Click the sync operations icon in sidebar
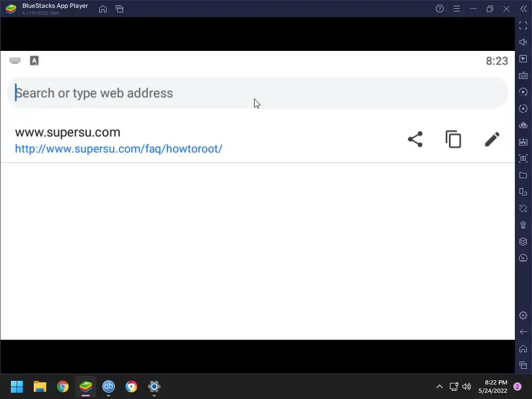The height and width of the screenshot is (399, 532). [523, 109]
